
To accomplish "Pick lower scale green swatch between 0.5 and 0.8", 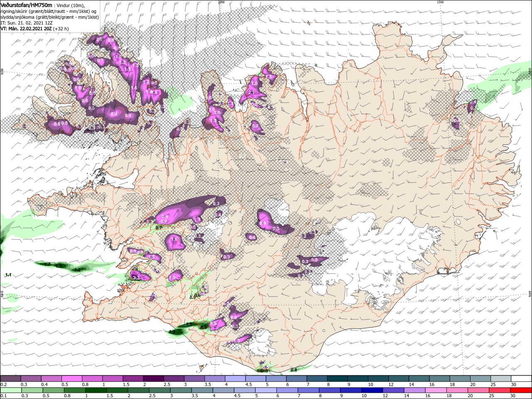I will pyautogui.click(x=53, y=390).
